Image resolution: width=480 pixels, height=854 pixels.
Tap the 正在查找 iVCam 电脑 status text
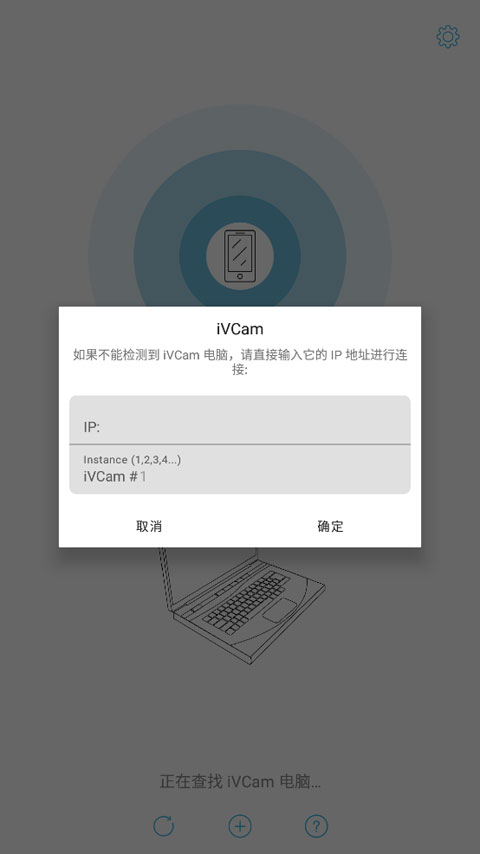(x=240, y=782)
